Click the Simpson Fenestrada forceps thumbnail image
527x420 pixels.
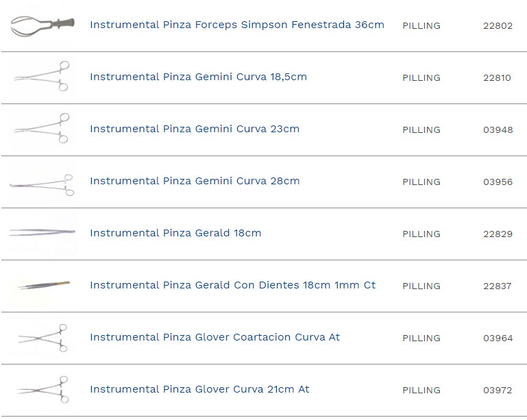coord(42,26)
